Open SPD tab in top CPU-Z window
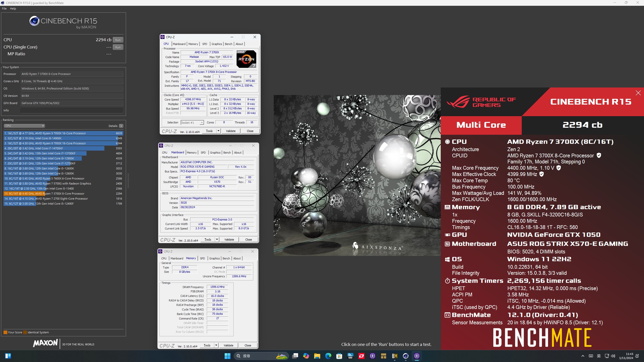The height and width of the screenshot is (362, 644). (205, 44)
